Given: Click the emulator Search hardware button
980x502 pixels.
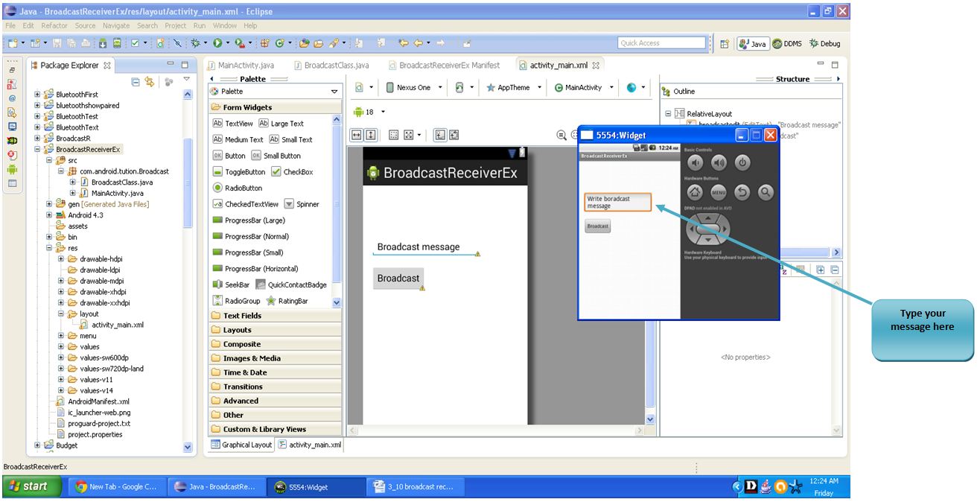Looking at the screenshot, I should pos(766,192).
